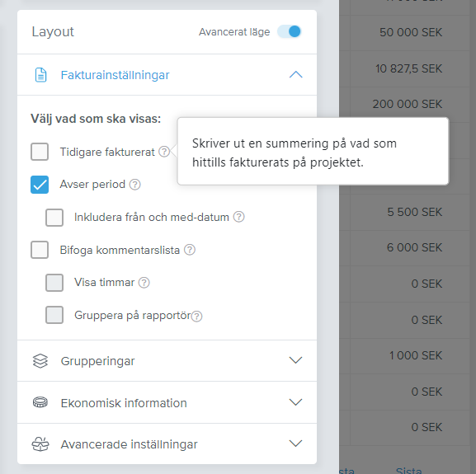Click the Fakturainställningar document icon
The width and height of the screenshot is (476, 474).
pyautogui.click(x=40, y=75)
